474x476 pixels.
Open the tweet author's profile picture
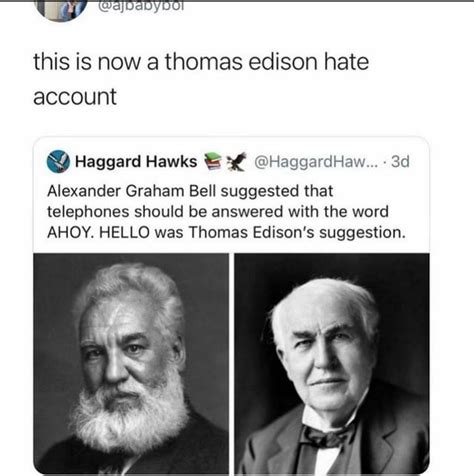tap(61, 10)
